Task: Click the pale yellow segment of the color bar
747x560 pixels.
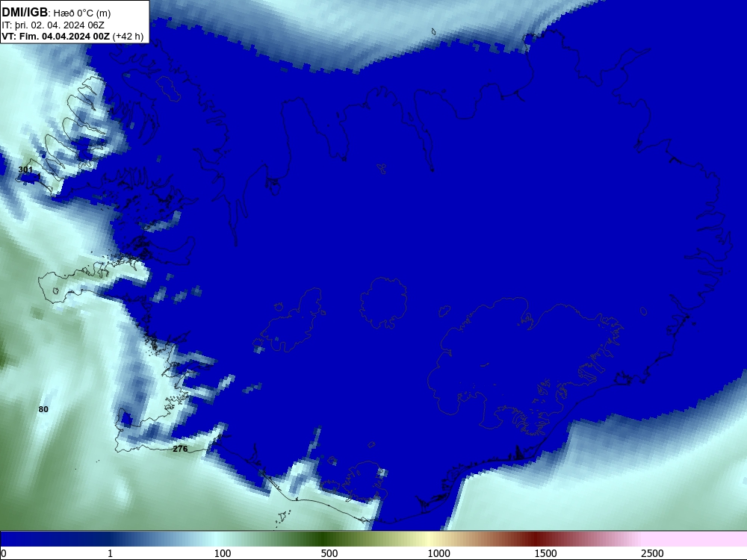Action: (429, 539)
